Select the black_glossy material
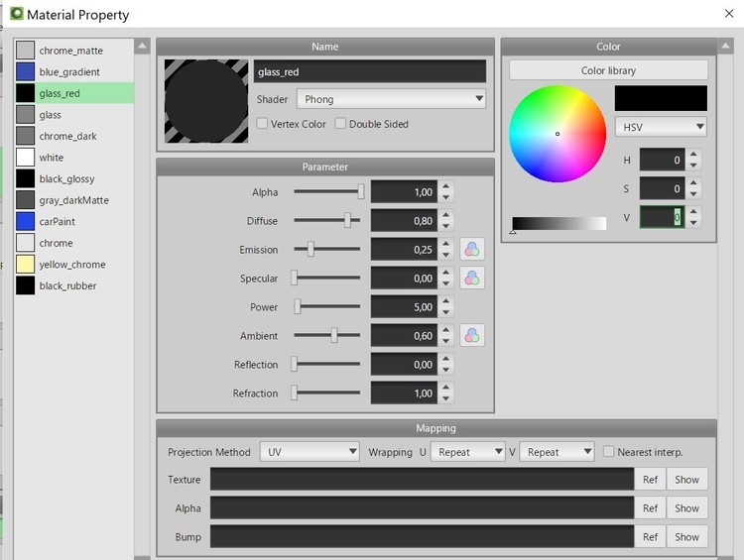 click(x=74, y=178)
